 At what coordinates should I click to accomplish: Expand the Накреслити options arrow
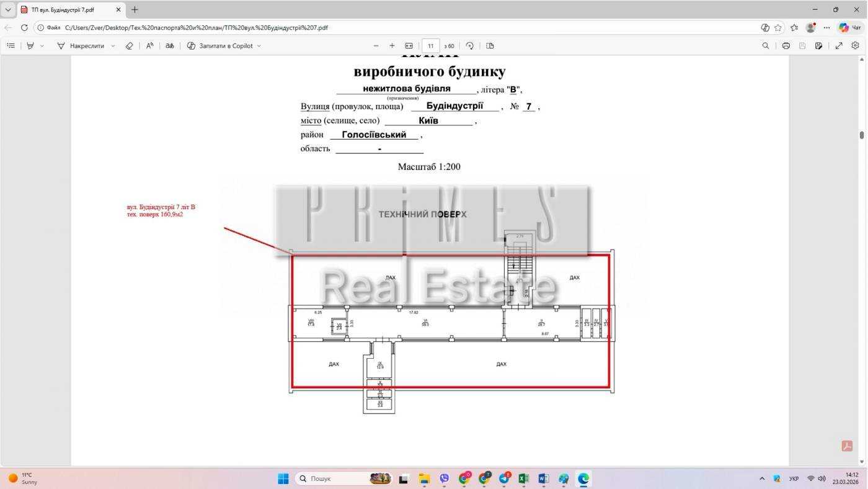pyautogui.click(x=113, y=46)
